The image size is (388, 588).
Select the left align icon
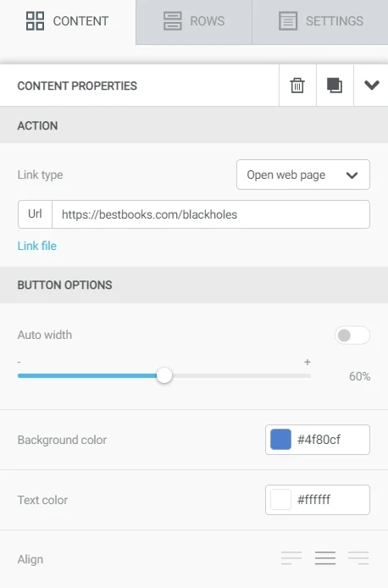[291, 558]
